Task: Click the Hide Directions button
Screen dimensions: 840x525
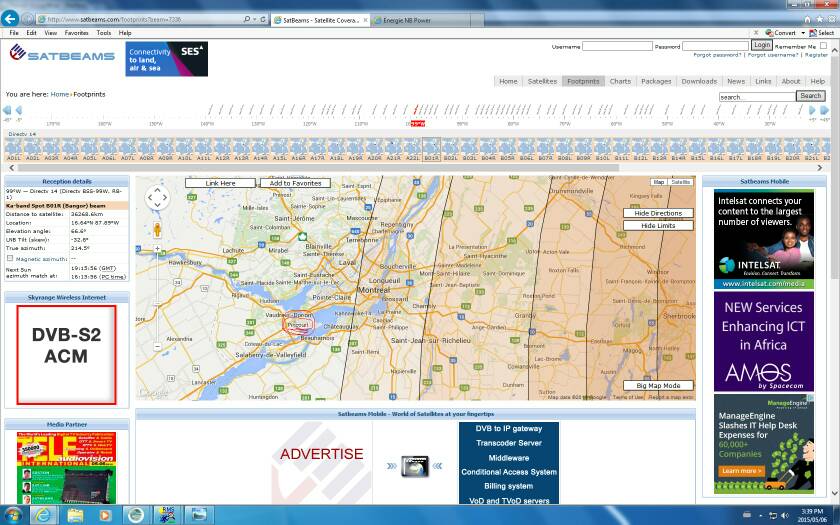Action: (658, 213)
